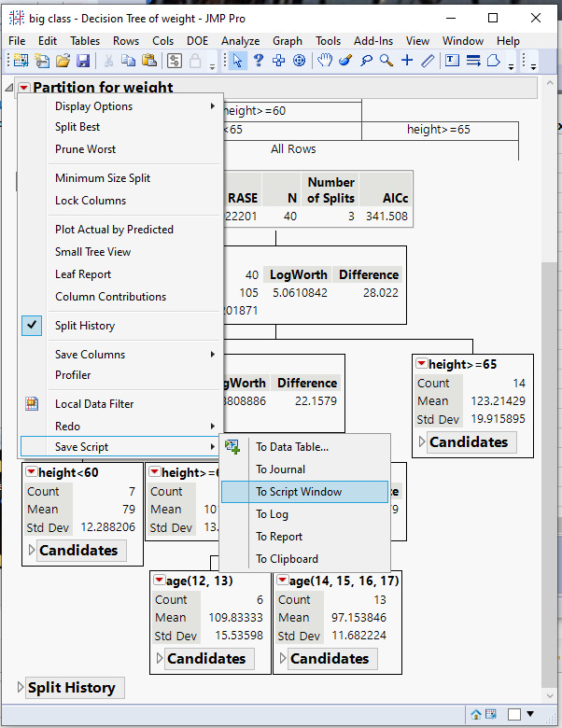Open the Partition for weight red triangle
The image size is (562, 728).
click(x=24, y=88)
